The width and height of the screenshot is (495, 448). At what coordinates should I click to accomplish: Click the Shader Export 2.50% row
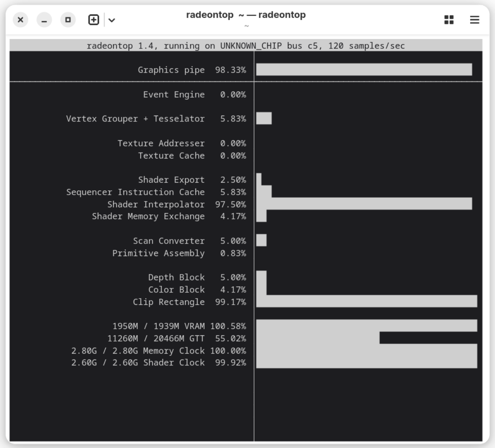coord(192,180)
